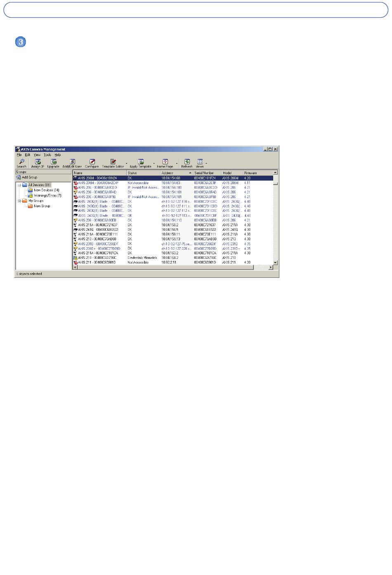Open the View menu

click(x=37, y=155)
